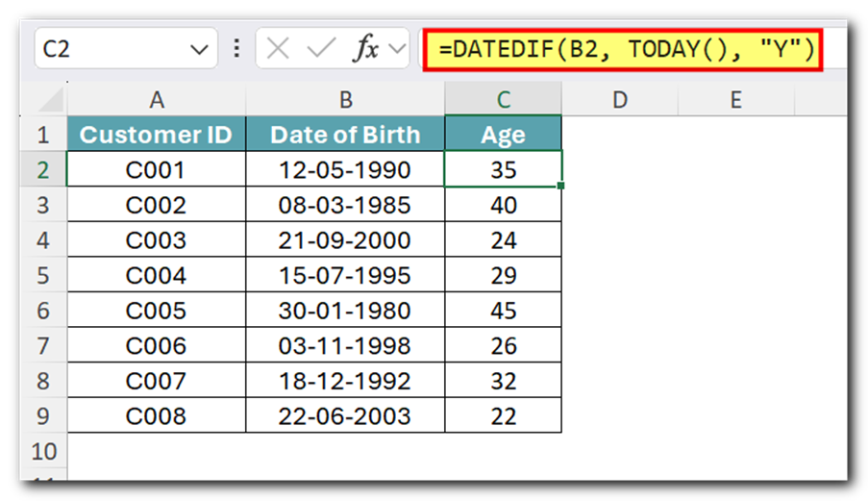Screen dimensions: 868x501
Task: Select cell containing C007
Action: (156, 380)
